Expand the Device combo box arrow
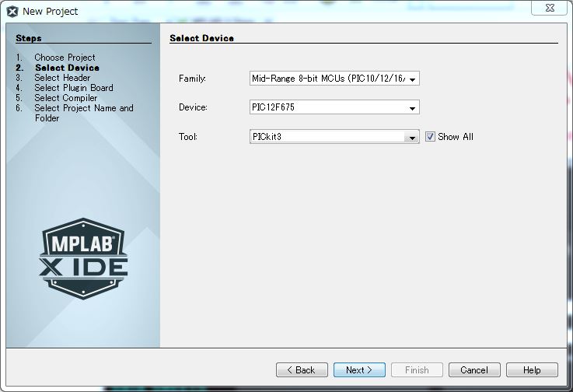The image size is (573, 392). [413, 108]
